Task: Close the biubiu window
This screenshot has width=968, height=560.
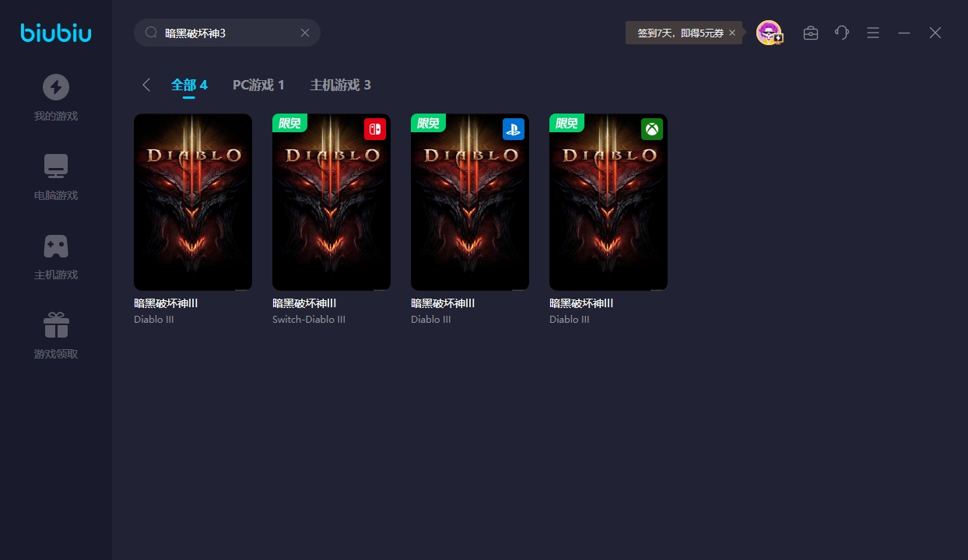Action: click(935, 33)
